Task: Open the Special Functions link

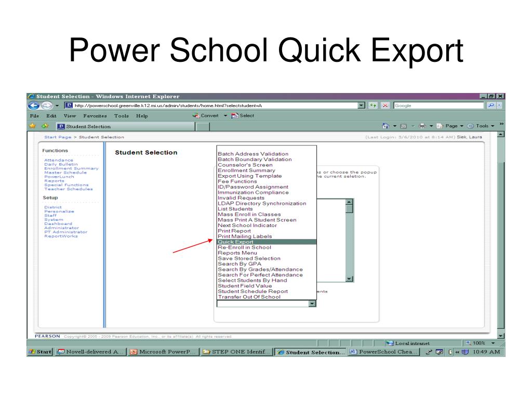Action: pos(66,185)
